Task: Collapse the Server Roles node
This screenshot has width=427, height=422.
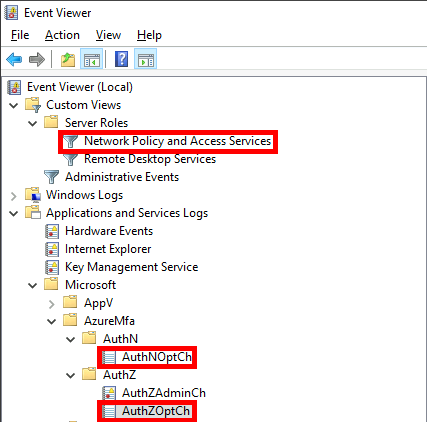Action: point(33,124)
